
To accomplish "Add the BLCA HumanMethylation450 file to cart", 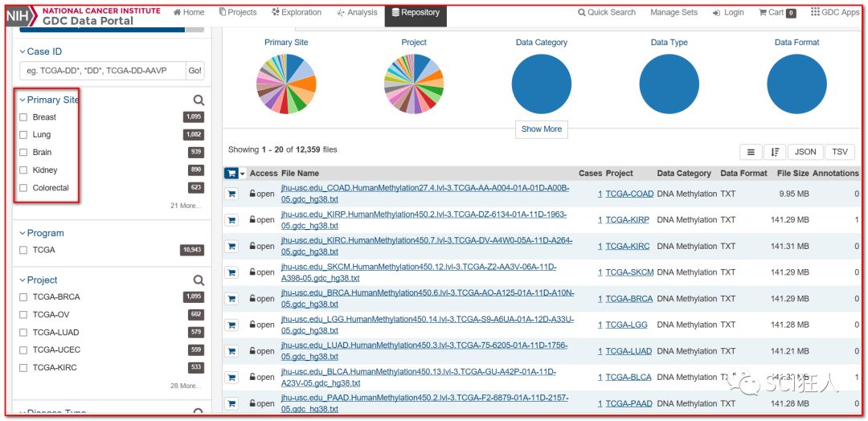I will coord(231,378).
